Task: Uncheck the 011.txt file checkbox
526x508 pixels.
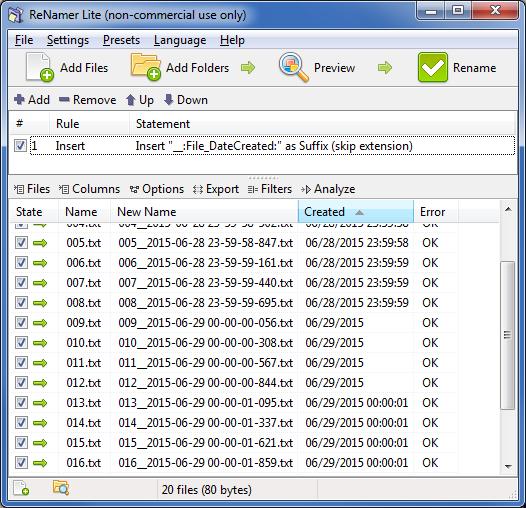Action: point(21,363)
